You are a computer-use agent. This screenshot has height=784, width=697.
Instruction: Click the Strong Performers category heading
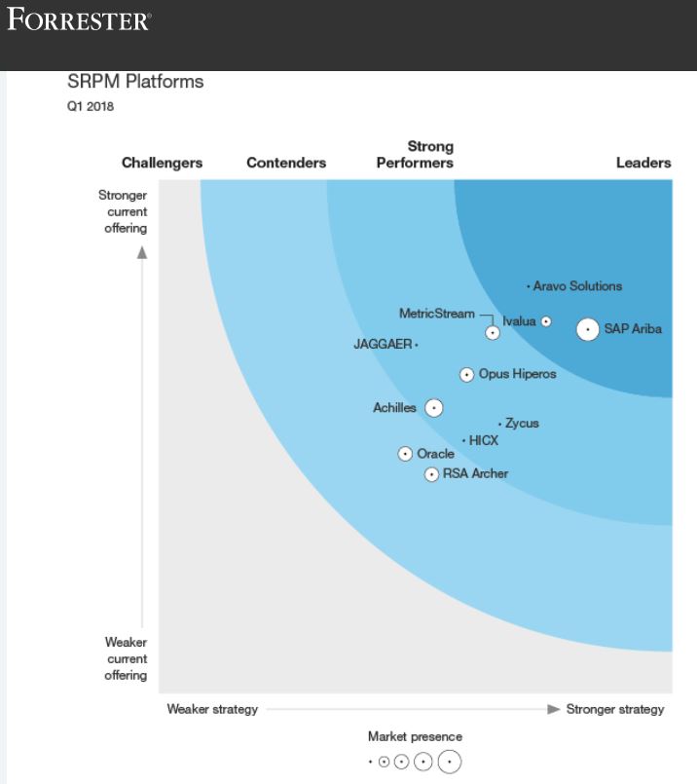point(416,155)
